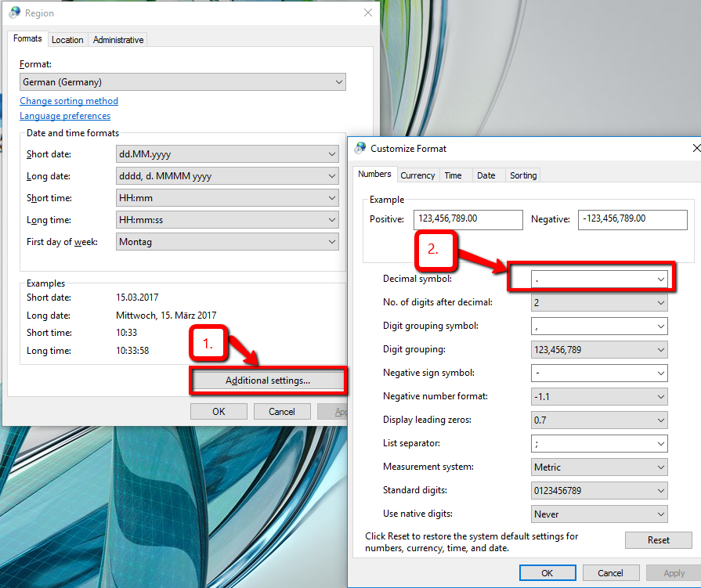Open the Short date format dropdown
The width and height of the screenshot is (701, 588).
(226, 153)
